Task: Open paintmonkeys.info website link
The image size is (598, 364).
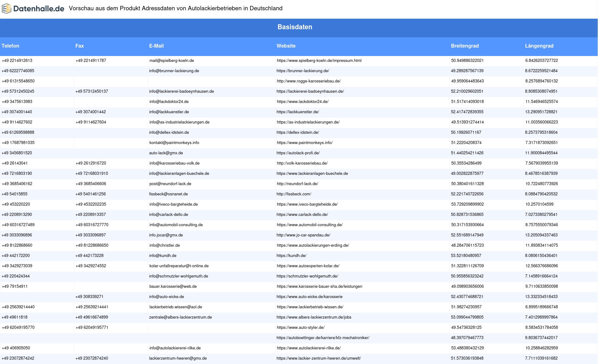Action: point(305,143)
